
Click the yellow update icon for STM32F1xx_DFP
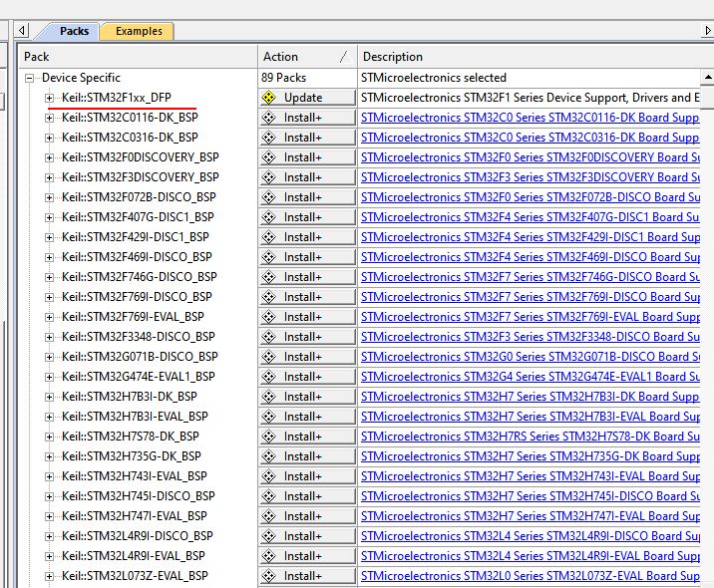[268, 98]
